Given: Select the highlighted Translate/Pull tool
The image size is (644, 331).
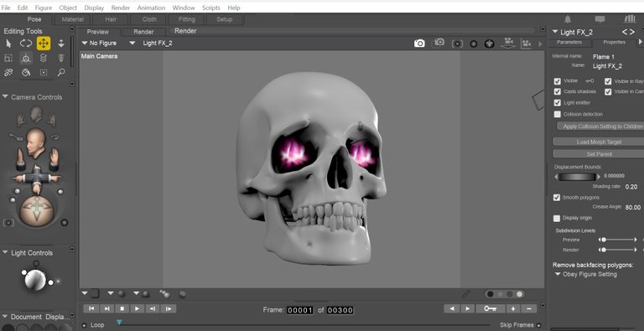Looking at the screenshot, I should [x=44, y=44].
